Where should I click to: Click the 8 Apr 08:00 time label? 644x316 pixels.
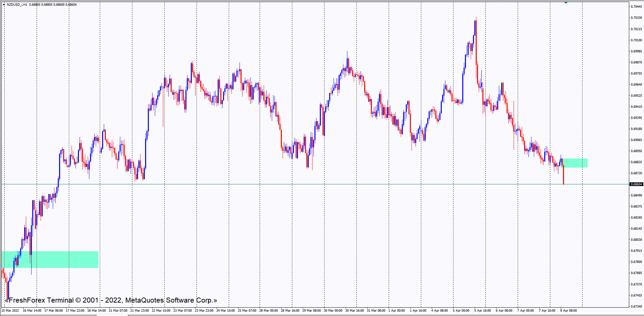click(568, 311)
